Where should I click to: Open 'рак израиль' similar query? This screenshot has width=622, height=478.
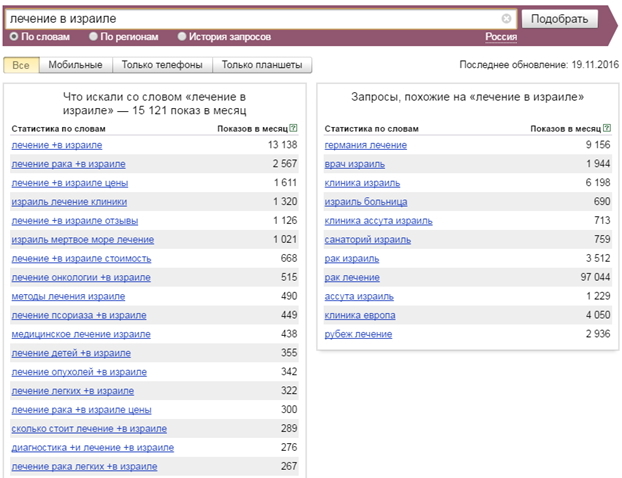pyautogui.click(x=352, y=259)
